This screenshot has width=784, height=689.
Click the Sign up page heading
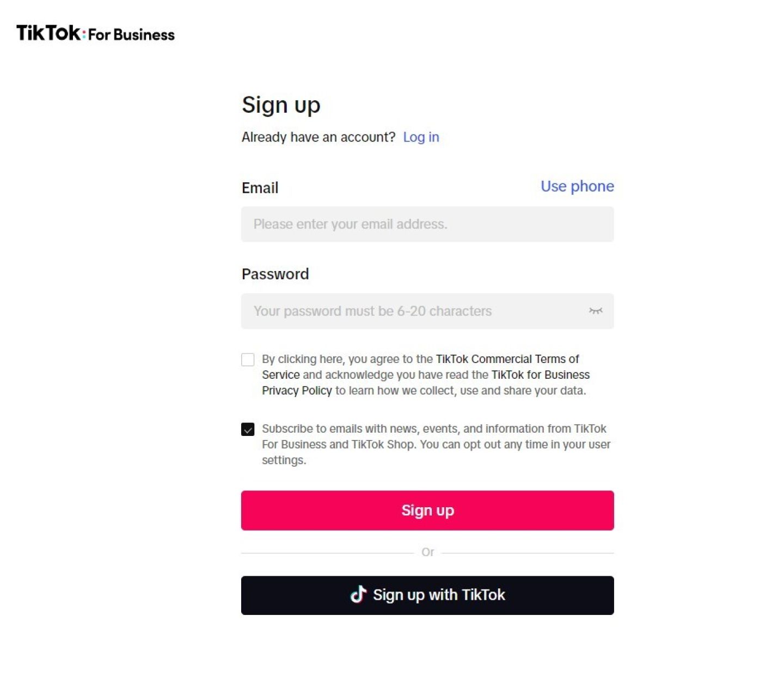pyautogui.click(x=281, y=104)
